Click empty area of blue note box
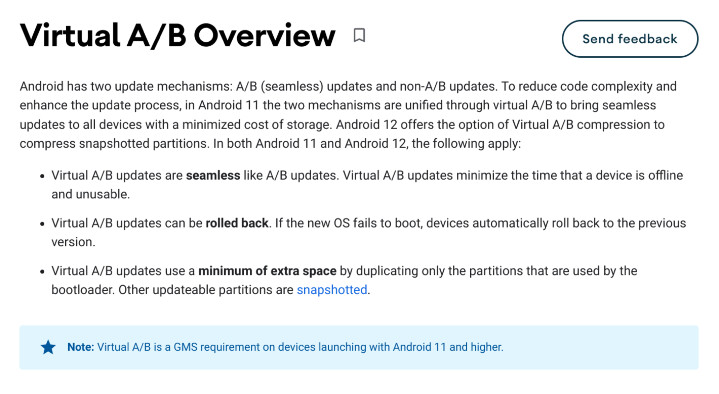Viewport: 719px width, 394px height. (601, 347)
